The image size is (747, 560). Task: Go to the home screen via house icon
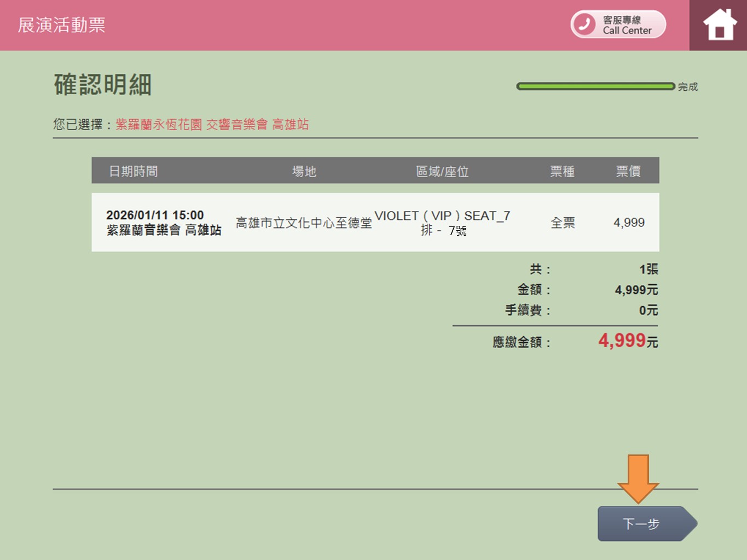[719, 25]
